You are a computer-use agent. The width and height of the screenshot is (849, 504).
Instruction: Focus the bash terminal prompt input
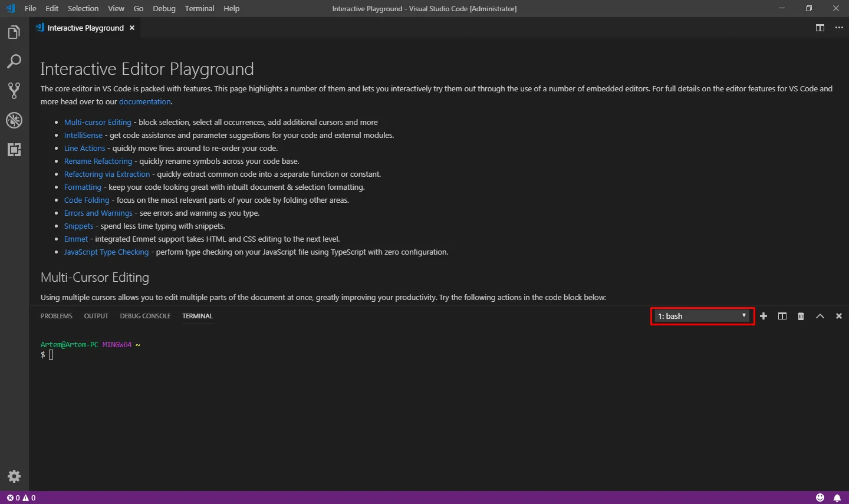click(51, 355)
